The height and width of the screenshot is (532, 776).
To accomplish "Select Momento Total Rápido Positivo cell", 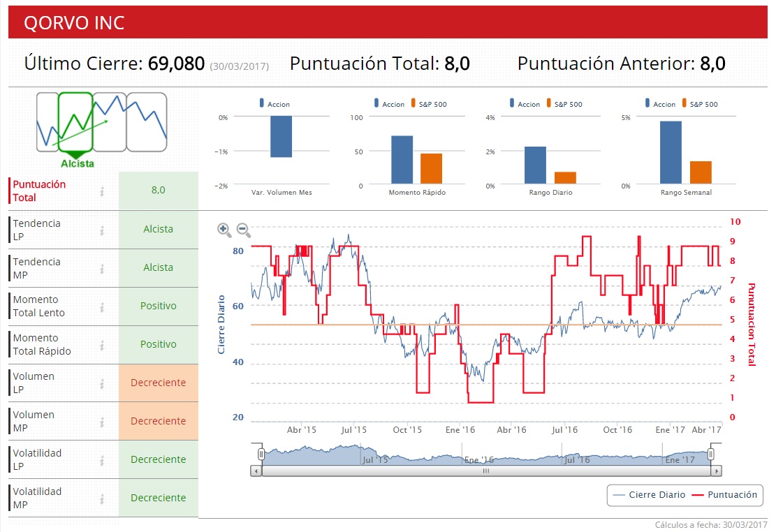I will [x=159, y=344].
